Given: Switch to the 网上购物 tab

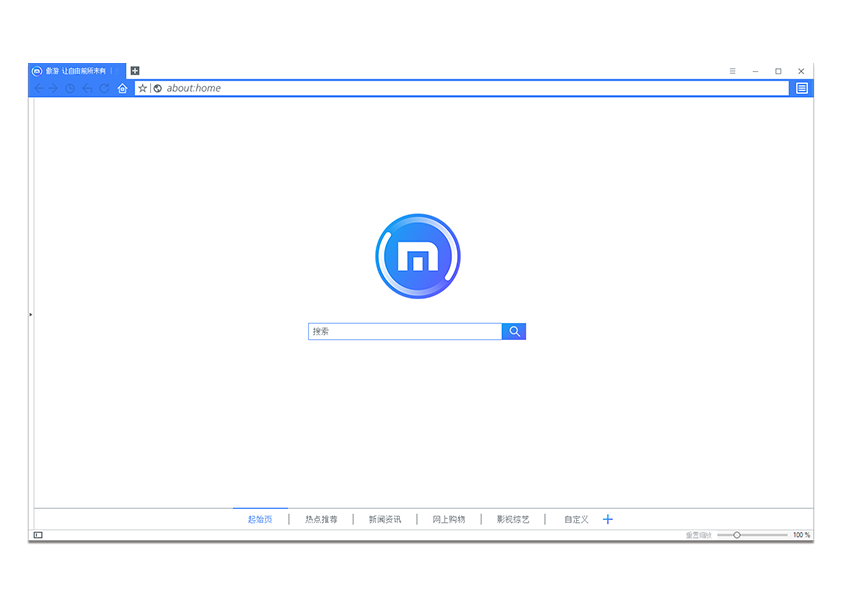Looking at the screenshot, I should pyautogui.click(x=449, y=519).
